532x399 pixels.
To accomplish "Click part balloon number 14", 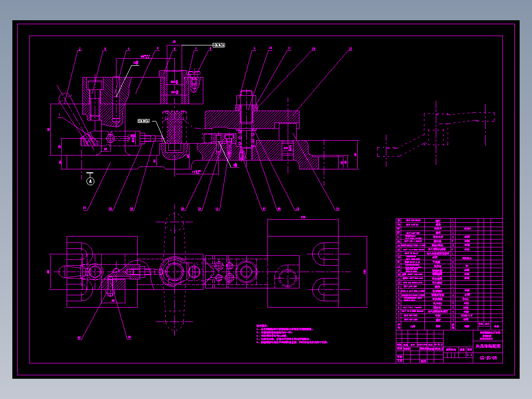I will (338, 208).
